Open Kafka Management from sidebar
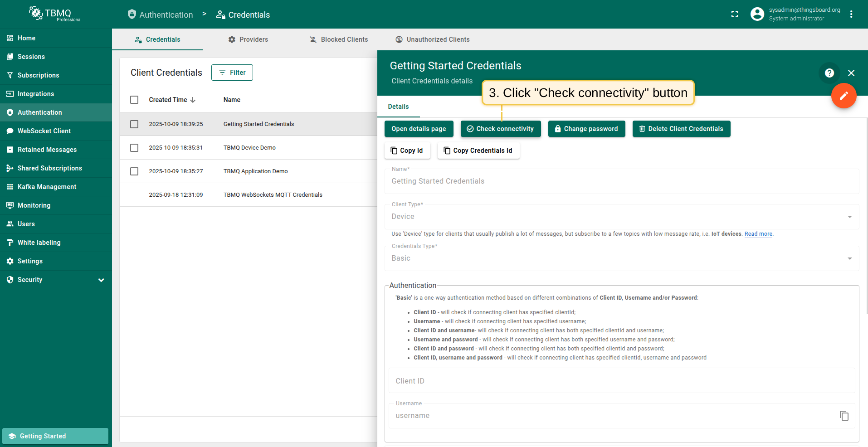This screenshot has height=447, width=868. (x=47, y=187)
